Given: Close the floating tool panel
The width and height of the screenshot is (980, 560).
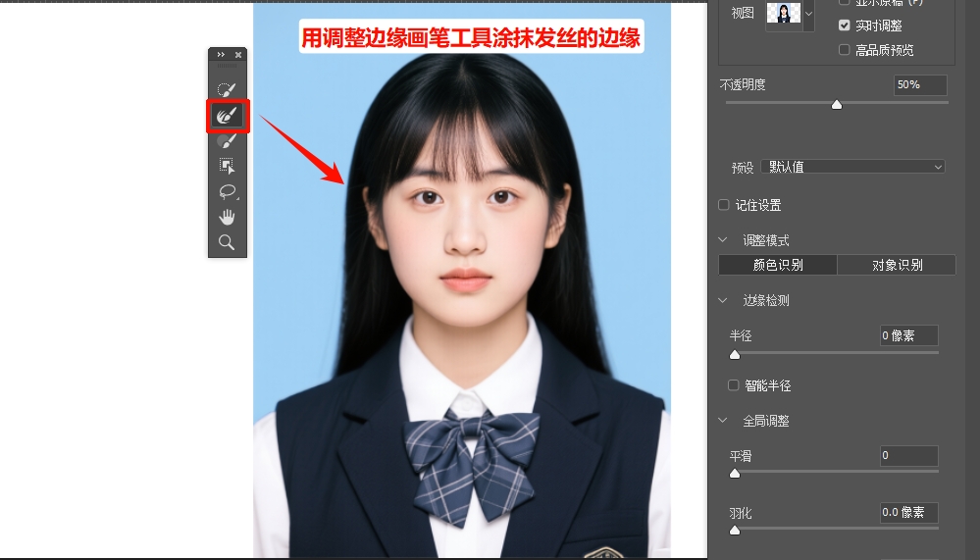Looking at the screenshot, I should coord(237,55).
